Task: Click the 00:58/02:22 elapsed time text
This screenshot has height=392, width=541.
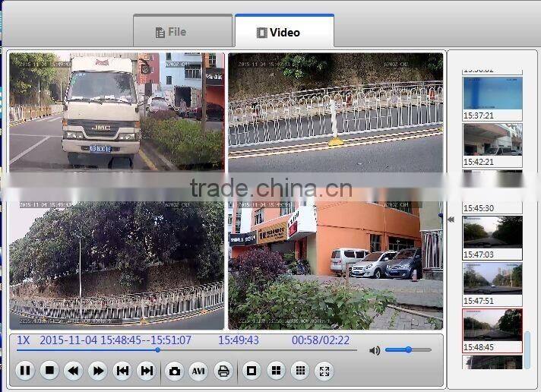Action: 321,340
